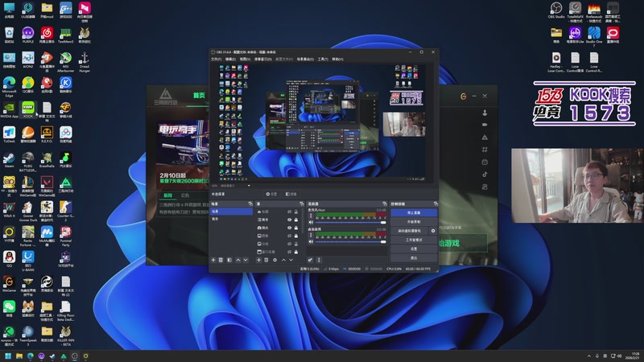Open Audio Mixer three-dot menu
Image resolution: width=644 pixels, height=362 pixels.
point(319,260)
